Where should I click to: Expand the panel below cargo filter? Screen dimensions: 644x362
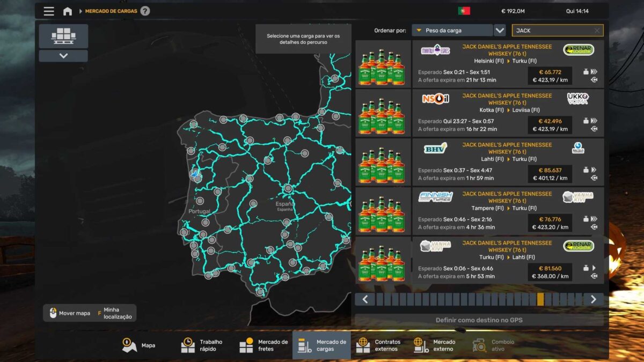[63, 56]
